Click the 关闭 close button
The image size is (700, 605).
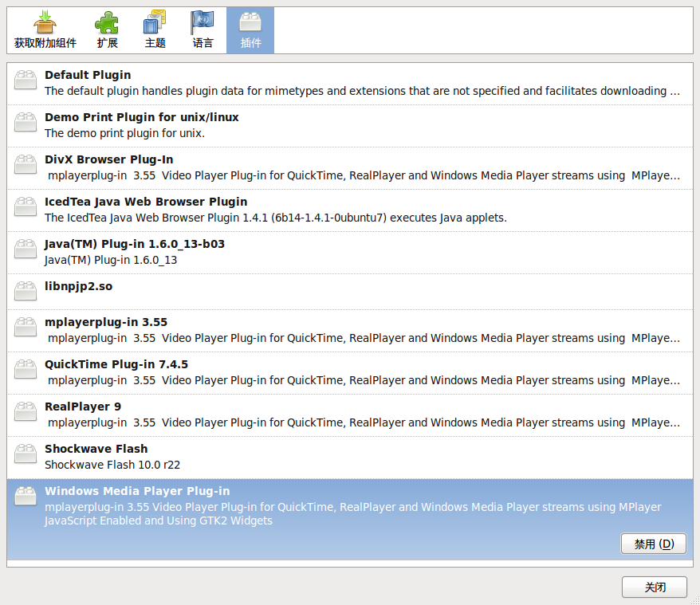[655, 587]
